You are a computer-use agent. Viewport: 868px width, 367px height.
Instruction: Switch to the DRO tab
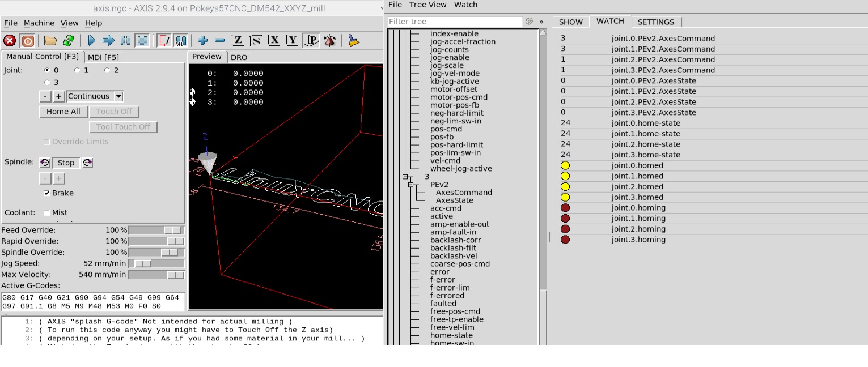tap(239, 57)
